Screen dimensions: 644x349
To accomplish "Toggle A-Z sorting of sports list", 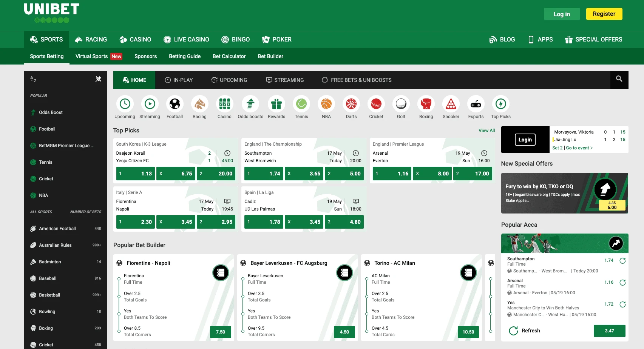I will pyautogui.click(x=33, y=79).
